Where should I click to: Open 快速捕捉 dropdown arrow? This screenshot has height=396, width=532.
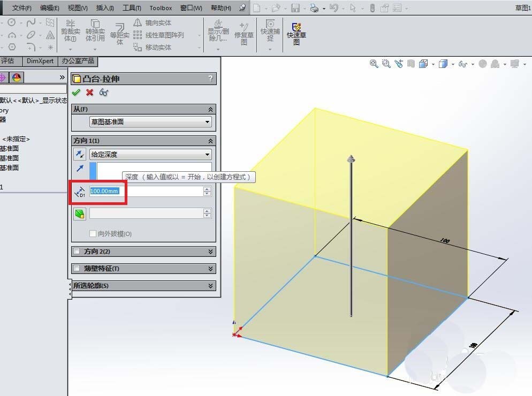click(x=270, y=49)
